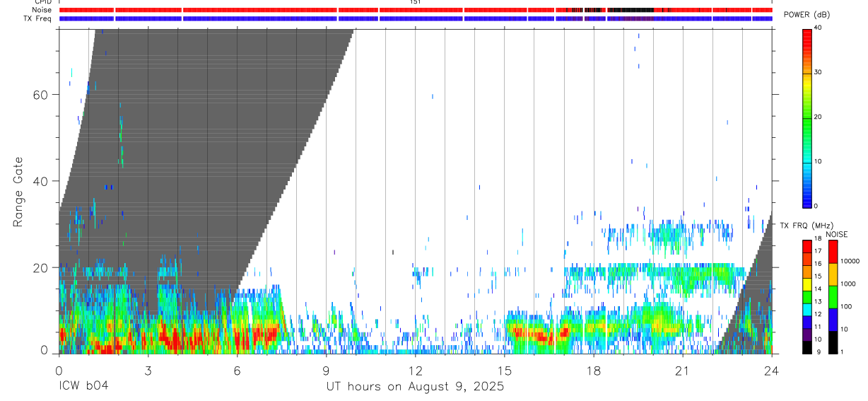Click the black 9-10 MHz TX FRQ swatch
The width and height of the screenshot is (868, 401).
coord(807,347)
